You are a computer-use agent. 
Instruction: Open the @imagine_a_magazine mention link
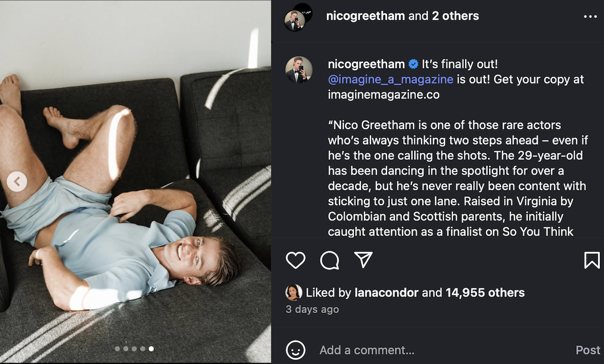(390, 79)
